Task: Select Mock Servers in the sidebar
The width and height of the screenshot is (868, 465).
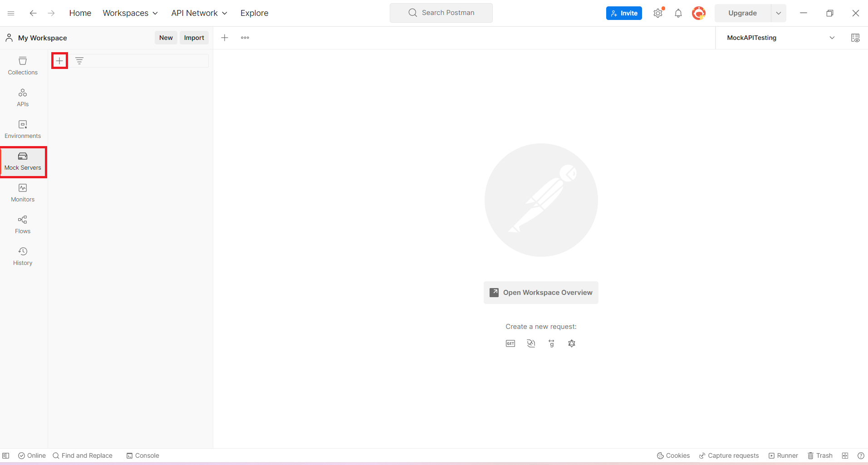Action: pyautogui.click(x=23, y=162)
